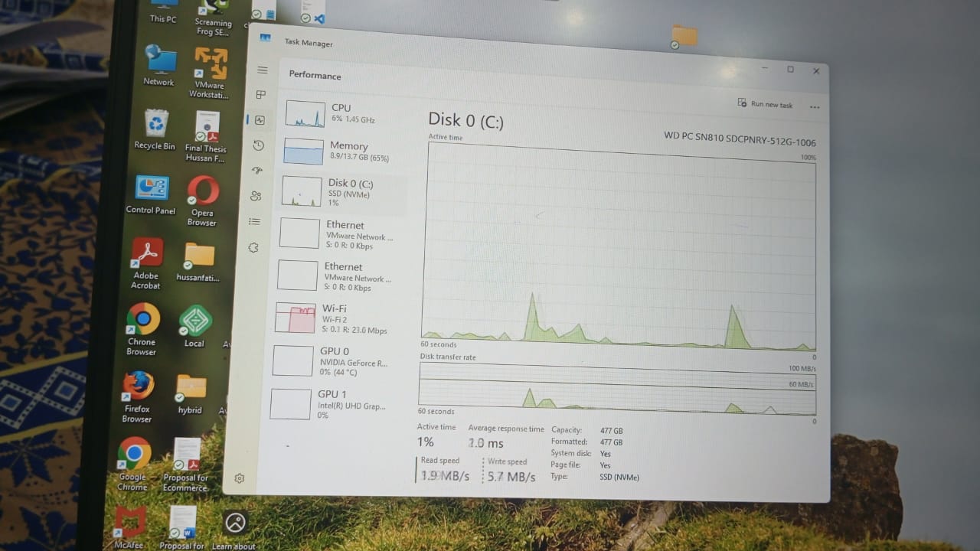Viewport: 980px width, 551px height.
Task: Select the Network desktop icon
Action: [x=158, y=64]
